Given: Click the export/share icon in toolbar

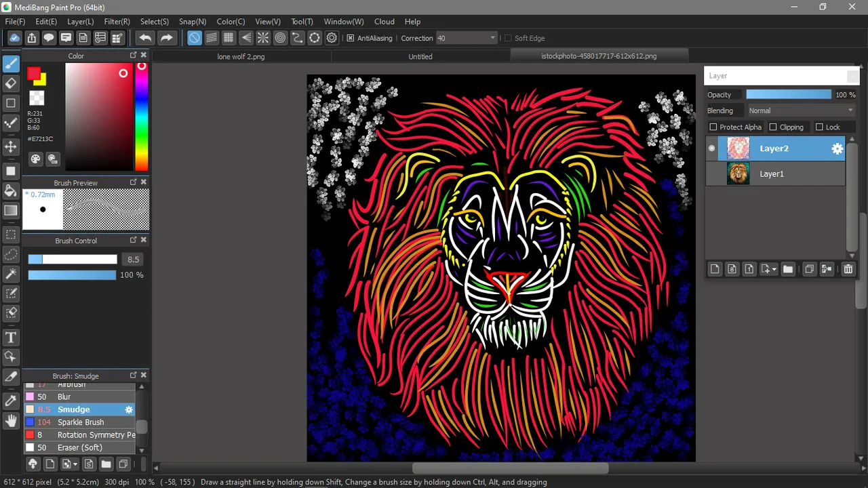Looking at the screenshot, I should [31, 38].
